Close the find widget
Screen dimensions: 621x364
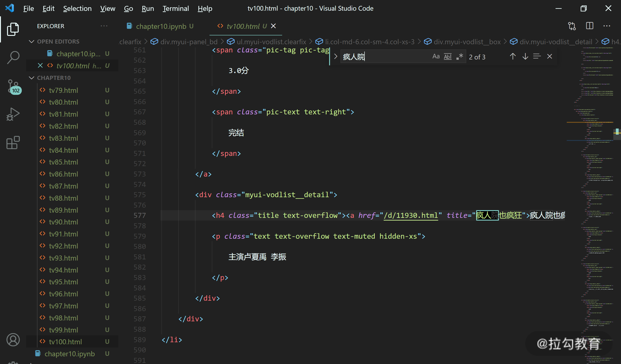click(x=550, y=57)
